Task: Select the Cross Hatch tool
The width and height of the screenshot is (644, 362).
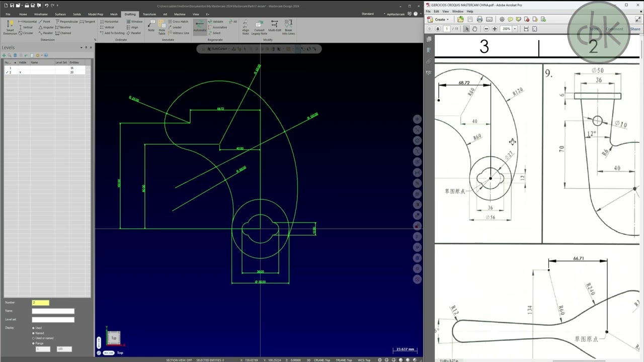Action: click(x=178, y=22)
